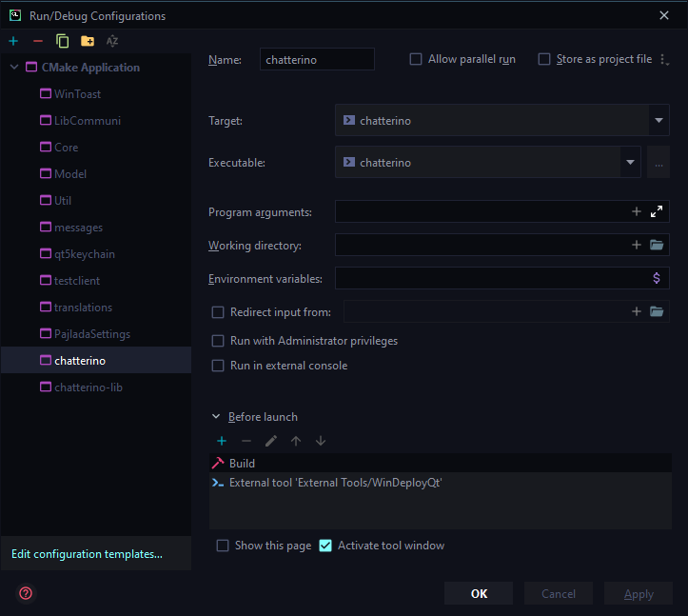Browse for executable with ellipsis button
Screen dimensions: 688x616
(x=659, y=163)
